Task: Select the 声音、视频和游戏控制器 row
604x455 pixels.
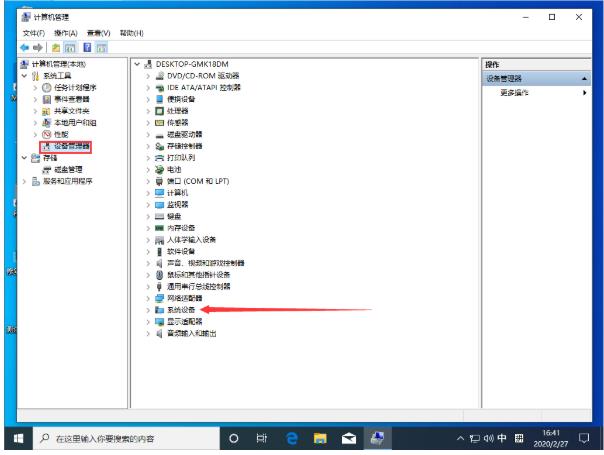Action: (206, 263)
